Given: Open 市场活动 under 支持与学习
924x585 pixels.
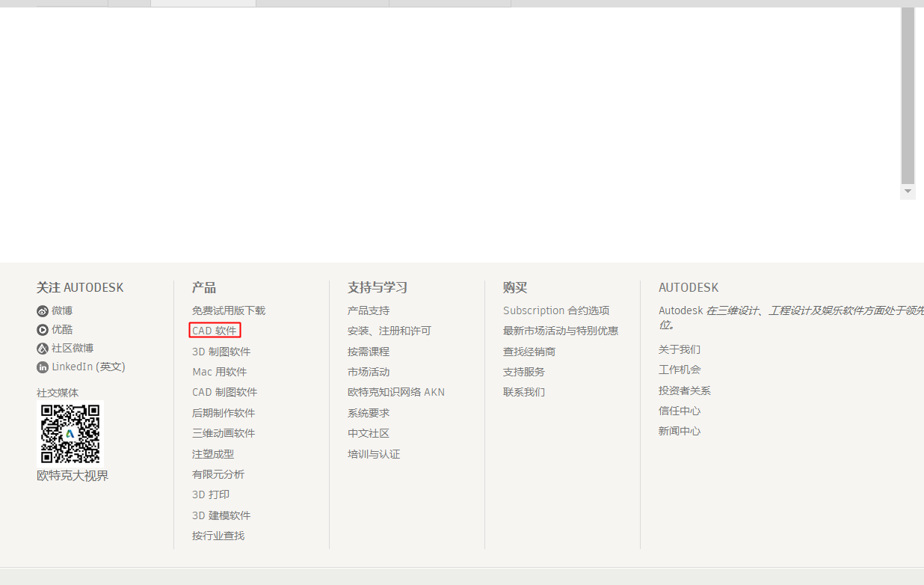Looking at the screenshot, I should [369, 372].
